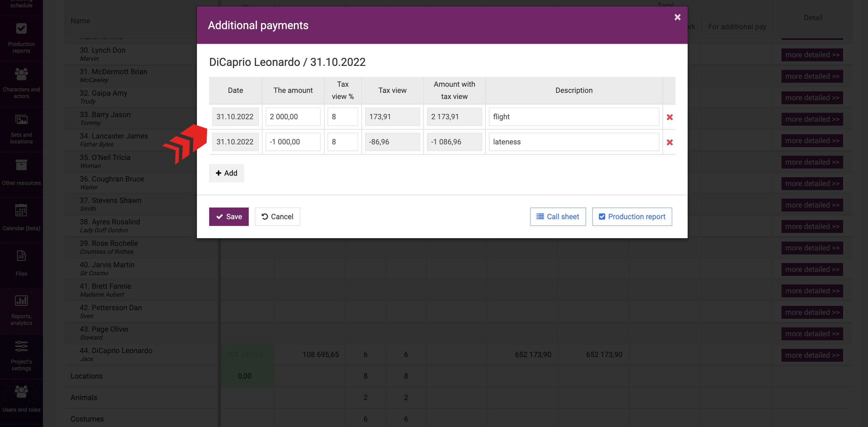Cancel the additional payments changes
Viewport: 868px width, 427px height.
point(277,216)
